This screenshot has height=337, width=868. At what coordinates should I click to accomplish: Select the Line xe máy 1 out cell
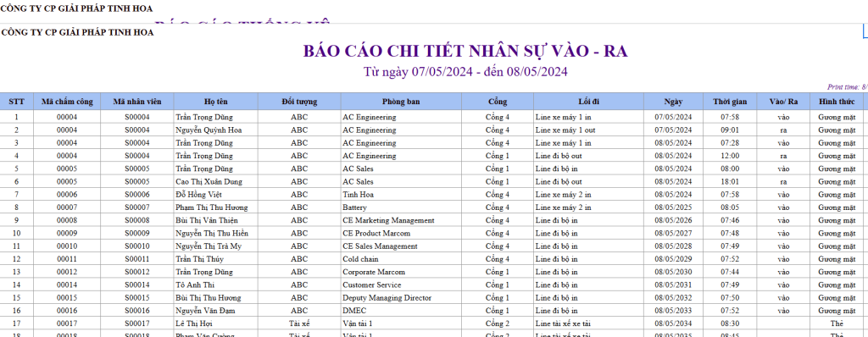(588, 130)
